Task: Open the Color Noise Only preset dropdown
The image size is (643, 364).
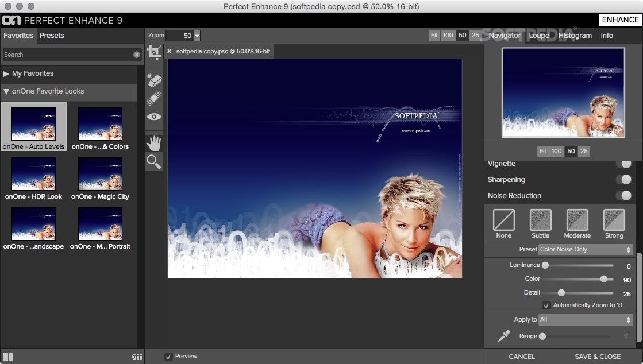Action: coord(586,249)
